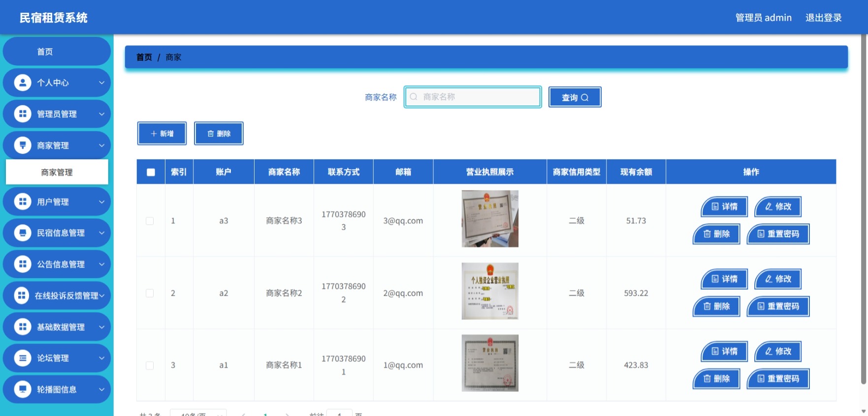This screenshot has height=416, width=868.
Task: Expand 管理员管理 with its chevron
Action: click(101, 114)
